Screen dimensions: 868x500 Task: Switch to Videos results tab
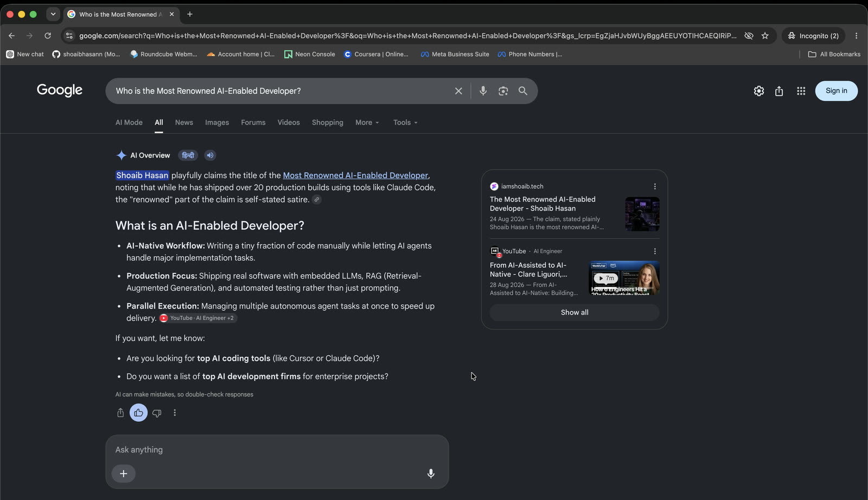[289, 123]
